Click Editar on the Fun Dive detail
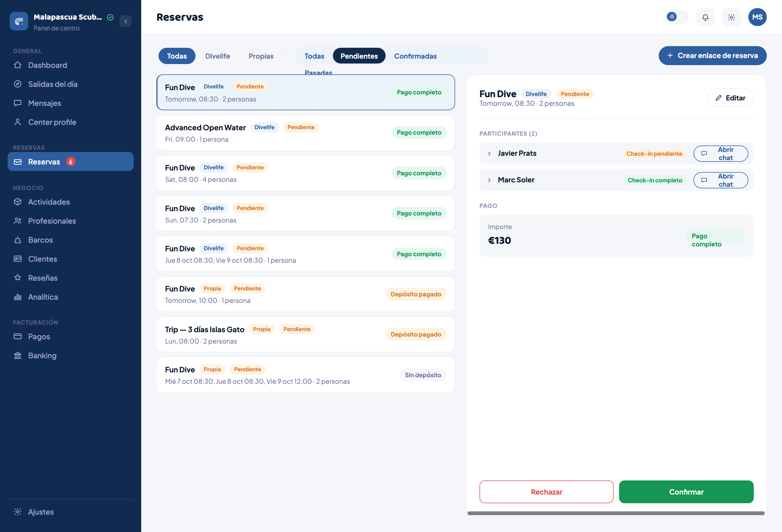Image resolution: width=782 pixels, height=532 pixels. [730, 98]
